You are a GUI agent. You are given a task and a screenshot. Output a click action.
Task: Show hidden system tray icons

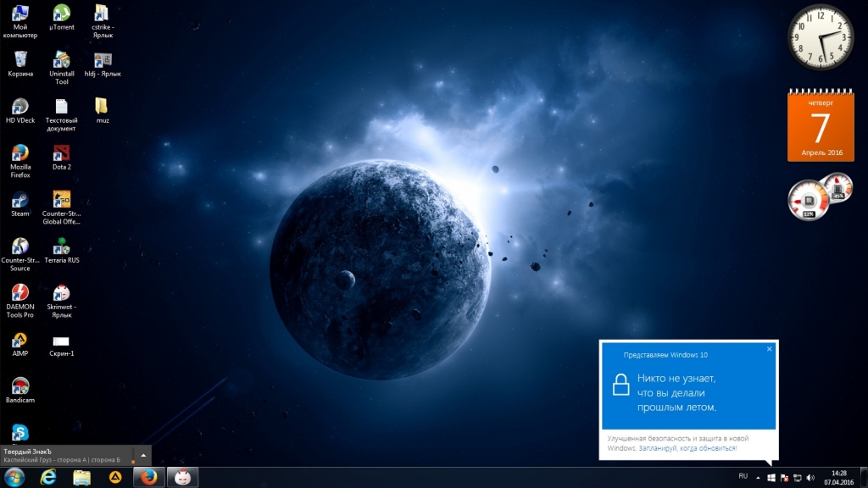coord(758,478)
